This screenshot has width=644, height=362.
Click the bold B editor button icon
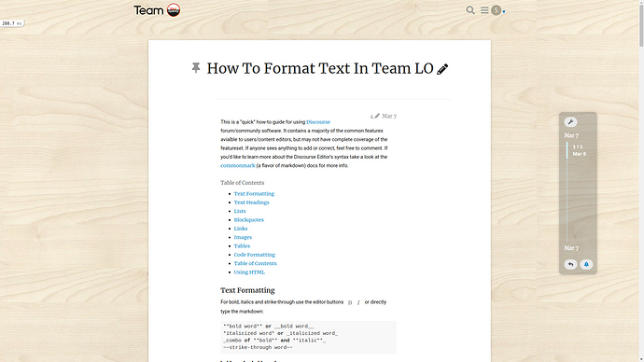click(350, 302)
